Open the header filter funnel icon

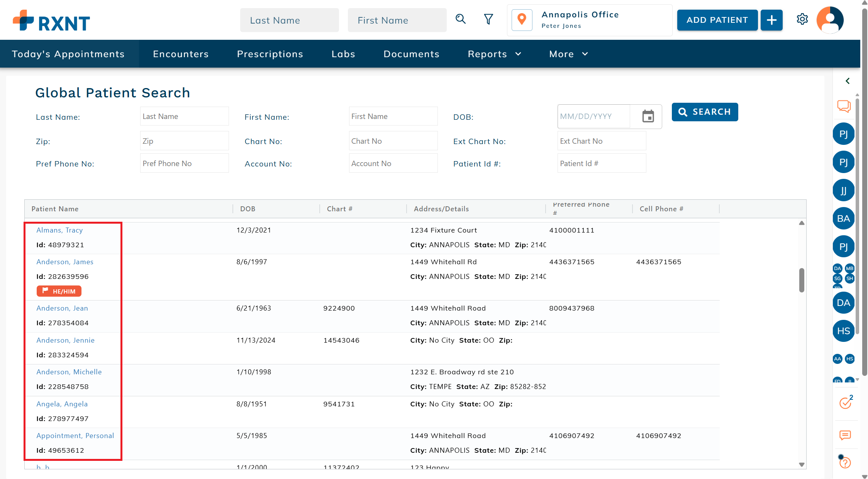point(488,19)
